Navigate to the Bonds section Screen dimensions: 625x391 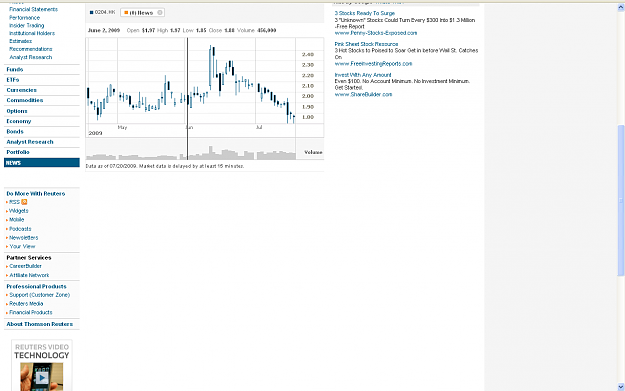coord(15,132)
